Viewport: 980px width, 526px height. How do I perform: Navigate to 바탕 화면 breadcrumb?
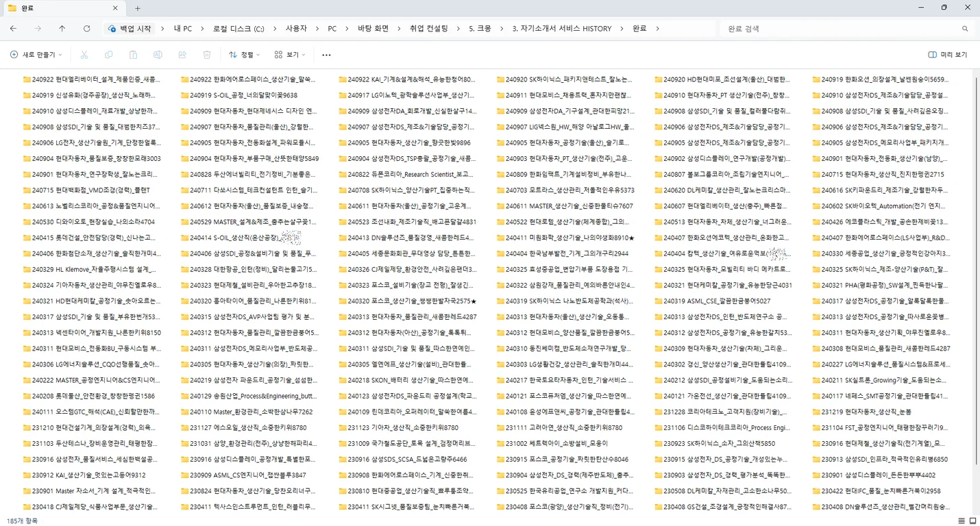tap(373, 29)
